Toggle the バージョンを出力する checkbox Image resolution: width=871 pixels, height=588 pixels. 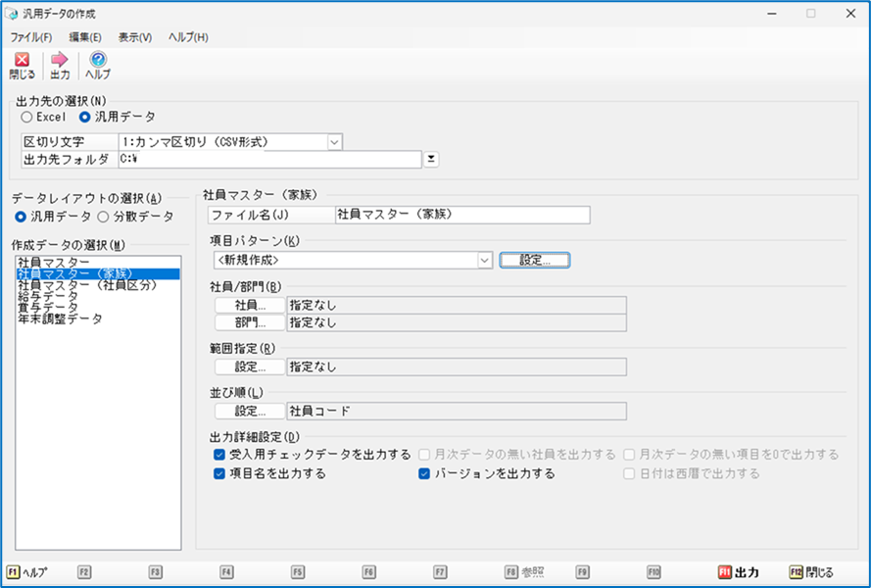424,473
